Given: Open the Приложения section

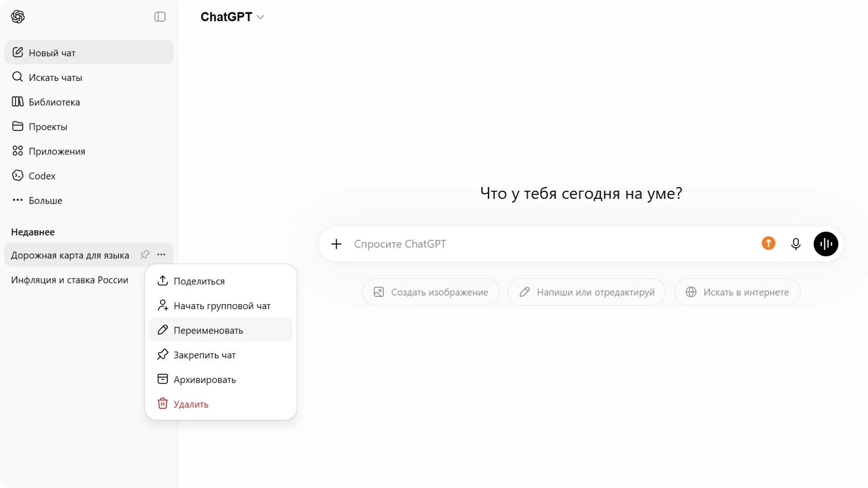Looking at the screenshot, I should (x=89, y=151).
